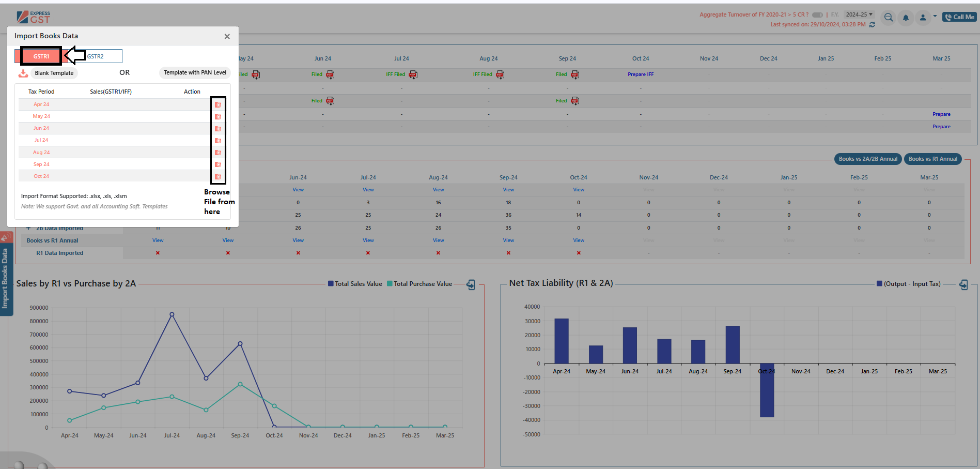Browse file for Jul 24 period
Viewport: 980px width, 469px height.
click(218, 140)
